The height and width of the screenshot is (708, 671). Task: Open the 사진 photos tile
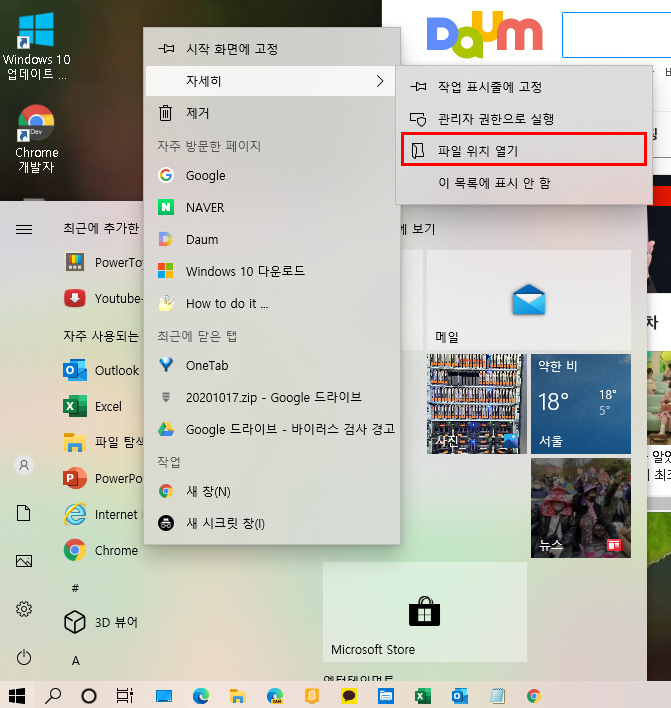477,404
